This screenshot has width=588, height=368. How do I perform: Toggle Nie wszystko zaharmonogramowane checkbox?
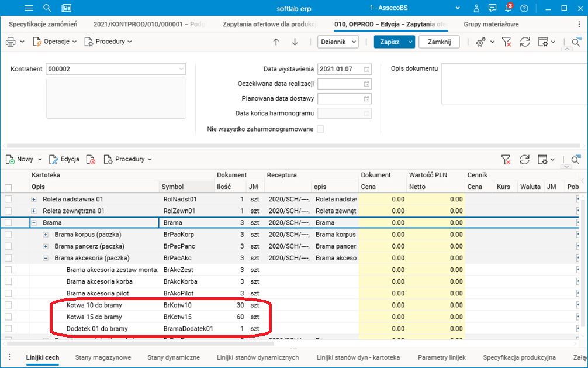coord(320,129)
